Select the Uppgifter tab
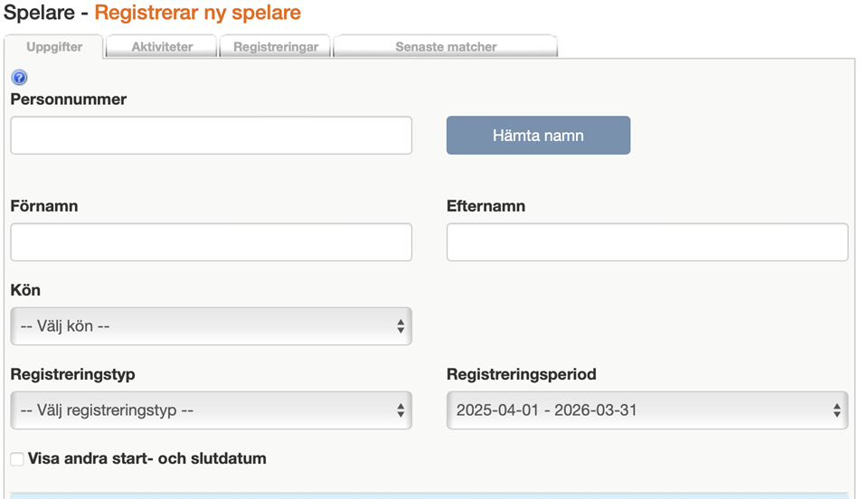The image size is (868, 499). [x=54, y=47]
